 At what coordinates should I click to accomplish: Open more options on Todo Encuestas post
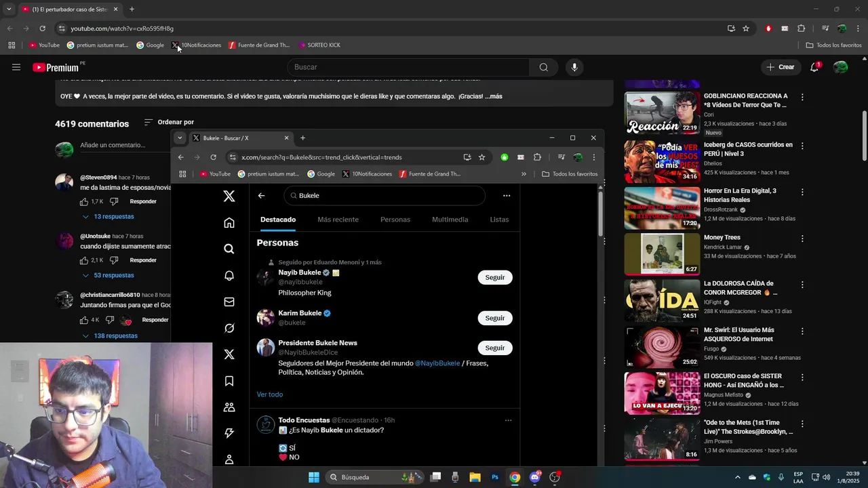click(x=508, y=420)
